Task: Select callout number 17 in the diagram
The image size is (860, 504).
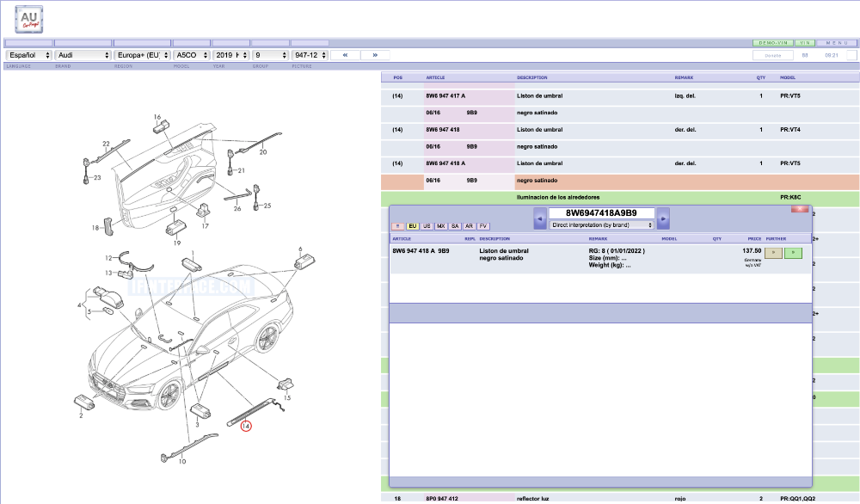Action: [x=206, y=226]
